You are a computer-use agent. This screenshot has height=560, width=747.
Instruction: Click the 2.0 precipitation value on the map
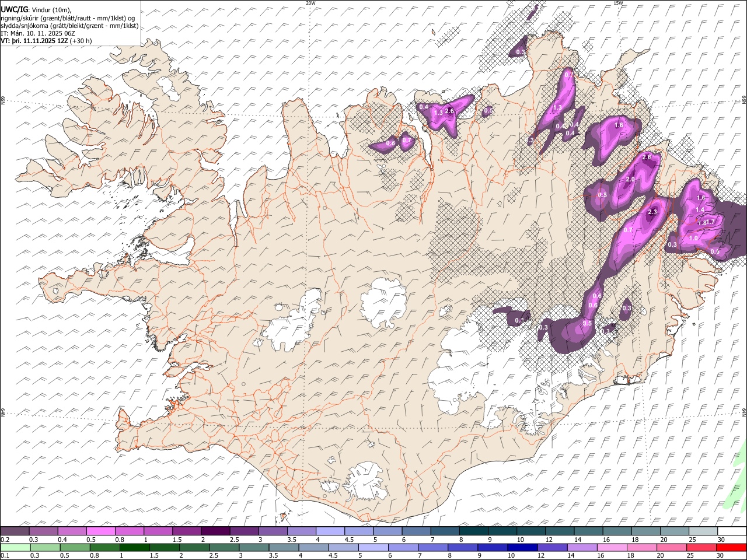(630, 179)
